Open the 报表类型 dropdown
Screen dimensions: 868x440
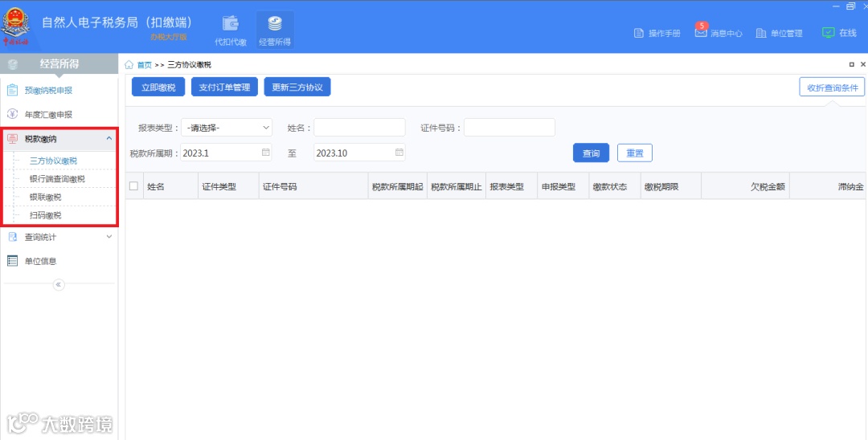227,128
